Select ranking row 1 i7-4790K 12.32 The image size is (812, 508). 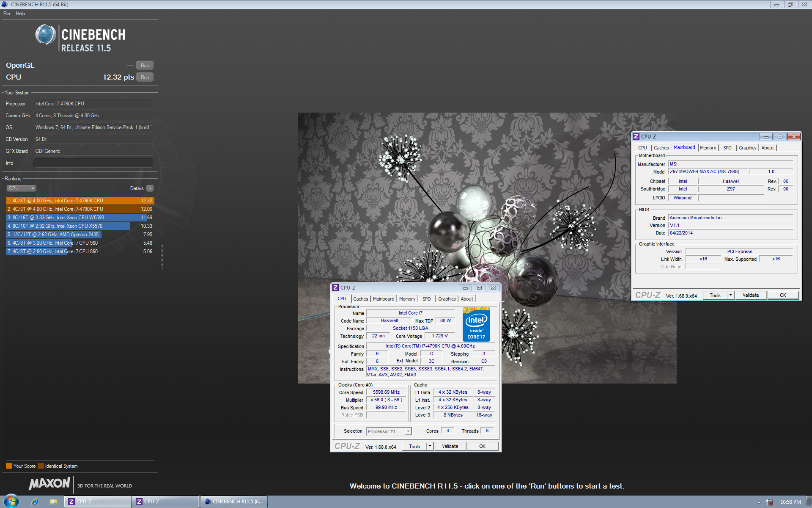pyautogui.click(x=80, y=201)
